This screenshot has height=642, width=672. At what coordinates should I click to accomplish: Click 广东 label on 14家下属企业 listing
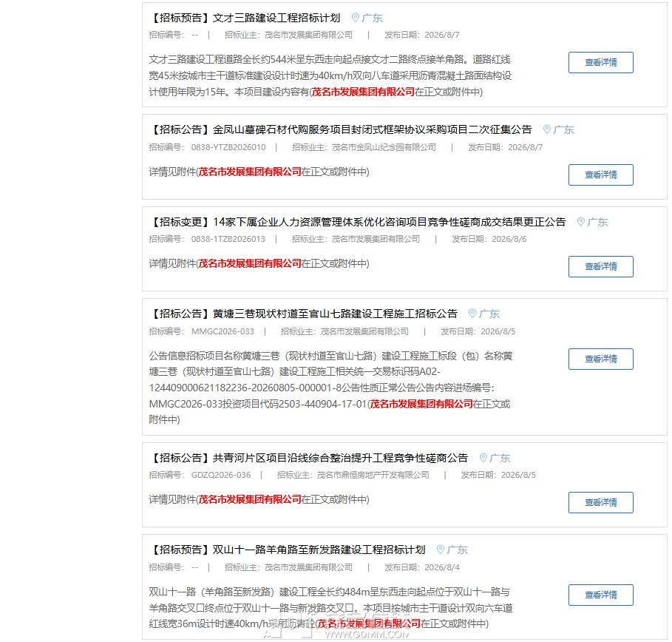pyautogui.click(x=597, y=222)
